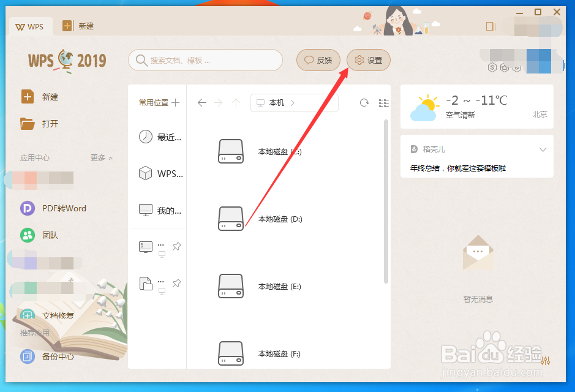Screen dimensions: 575x392
Task: Open the weather sun-cloud widget icon
Action: point(424,108)
